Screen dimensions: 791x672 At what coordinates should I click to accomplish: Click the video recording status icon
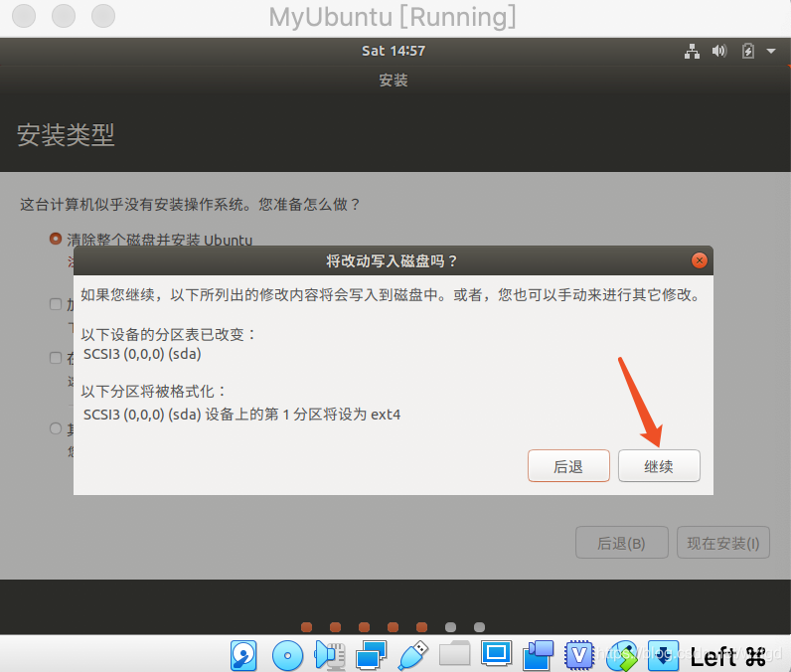click(x=538, y=655)
